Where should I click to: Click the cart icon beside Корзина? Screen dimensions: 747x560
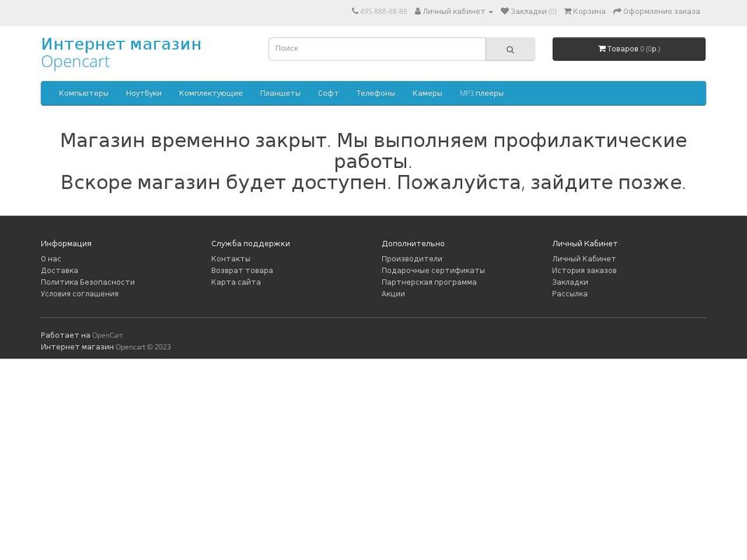(x=568, y=12)
